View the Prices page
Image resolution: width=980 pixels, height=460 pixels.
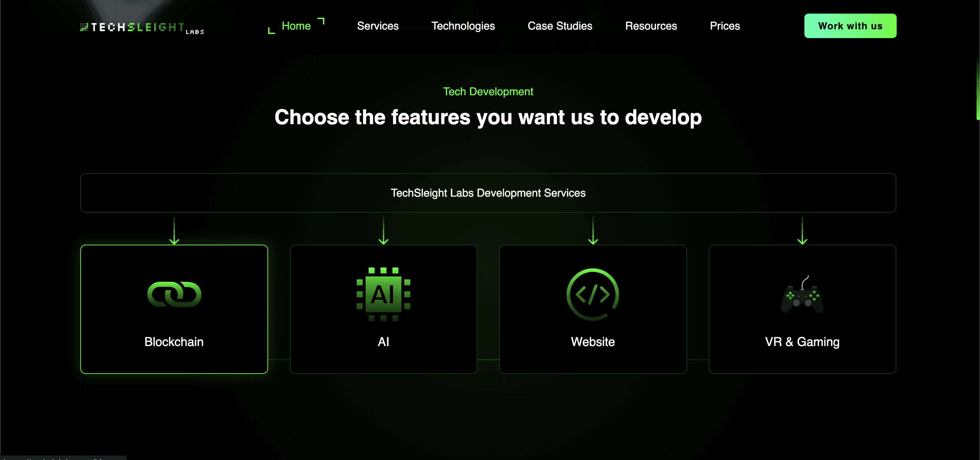pos(724,26)
